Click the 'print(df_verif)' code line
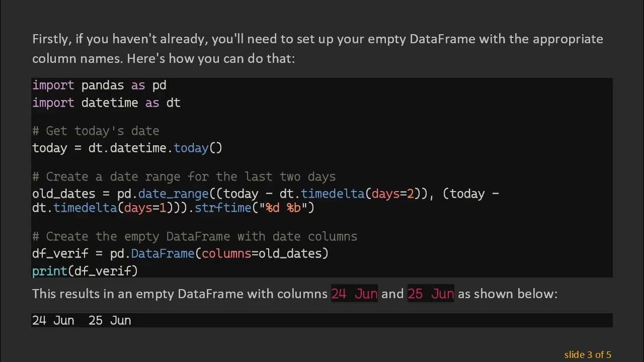The height and width of the screenshot is (362, 644). tap(85, 271)
